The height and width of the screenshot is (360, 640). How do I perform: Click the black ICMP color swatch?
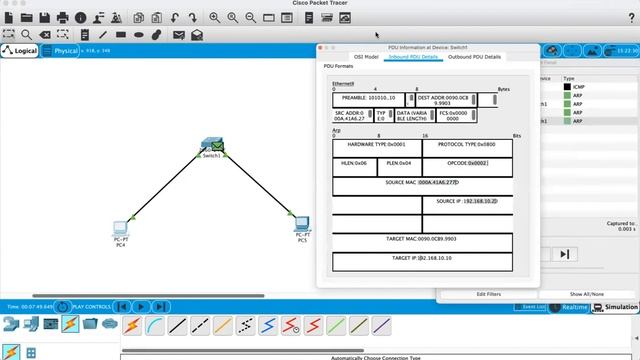(567, 87)
